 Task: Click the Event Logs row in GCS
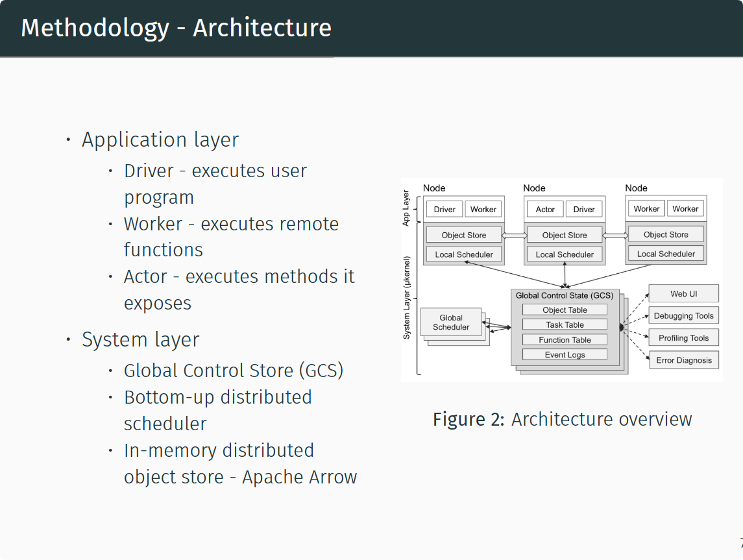565,354
